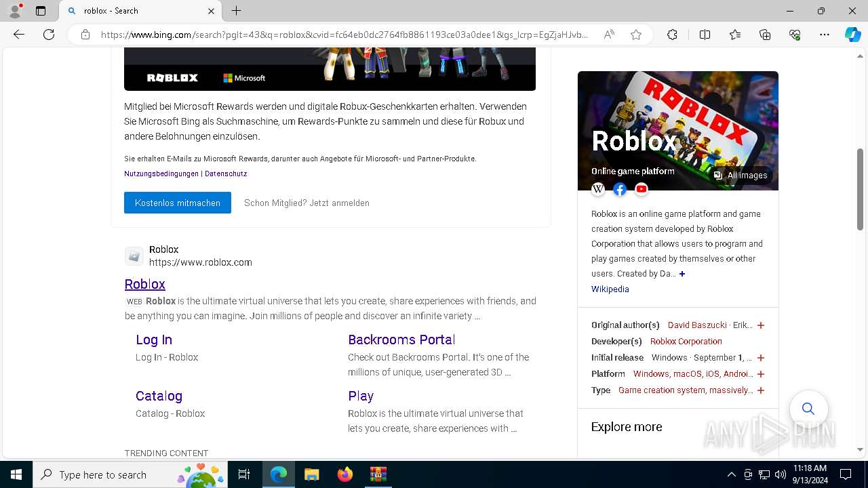Reload the page with Refresh icon
This screenshot has height=488, width=868.
tap(49, 35)
